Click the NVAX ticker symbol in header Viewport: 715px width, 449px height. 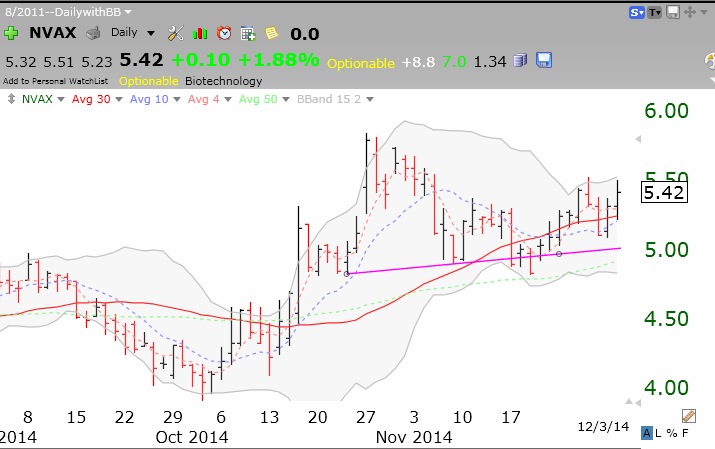(x=53, y=33)
